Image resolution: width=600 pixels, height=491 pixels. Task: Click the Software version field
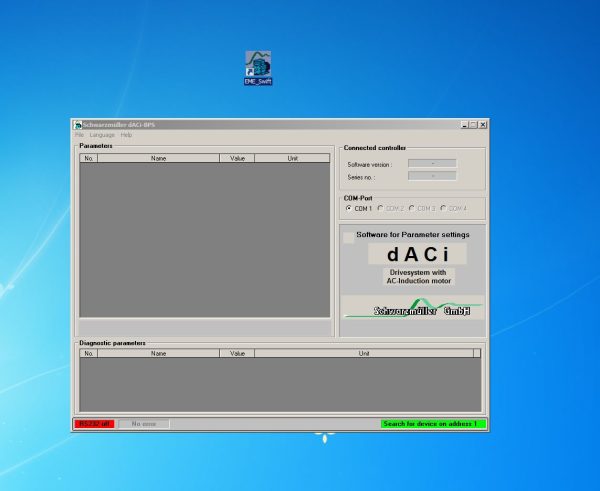[x=432, y=163]
